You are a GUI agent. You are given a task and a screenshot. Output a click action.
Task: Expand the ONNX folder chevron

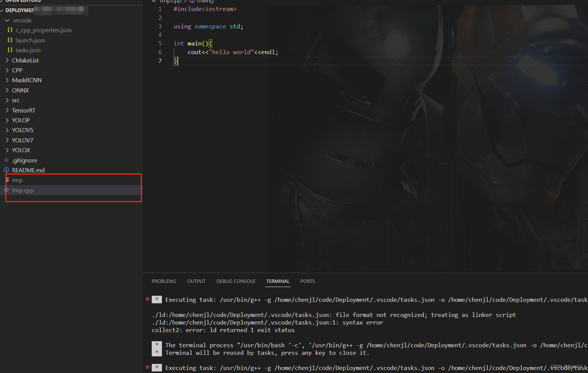7,90
